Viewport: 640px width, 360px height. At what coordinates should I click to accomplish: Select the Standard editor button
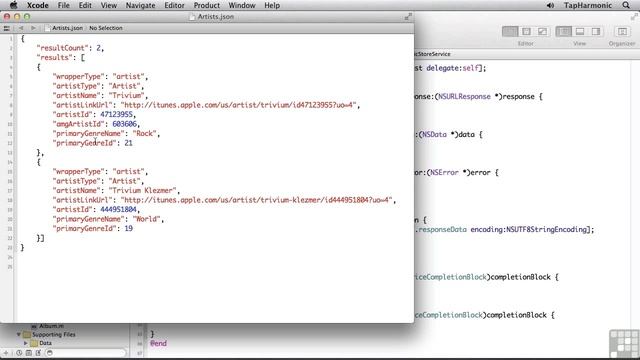[510, 31]
